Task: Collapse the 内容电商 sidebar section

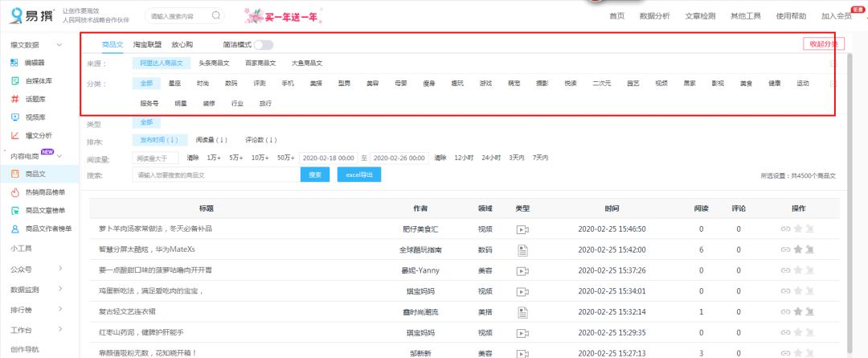Action: (59, 156)
